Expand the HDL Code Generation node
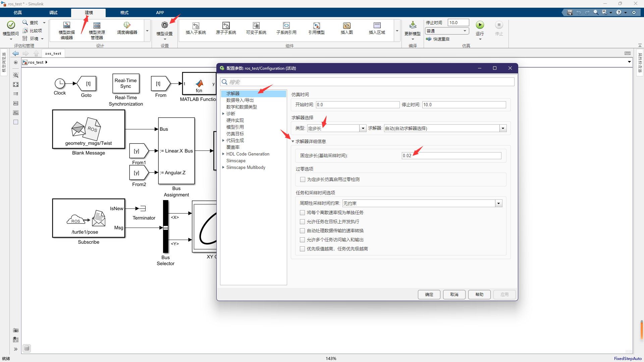Screen dimensions: 644x362 coord(223,154)
